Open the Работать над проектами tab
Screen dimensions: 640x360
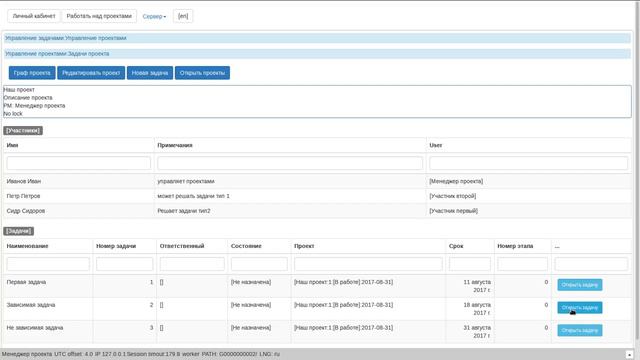coord(99,16)
